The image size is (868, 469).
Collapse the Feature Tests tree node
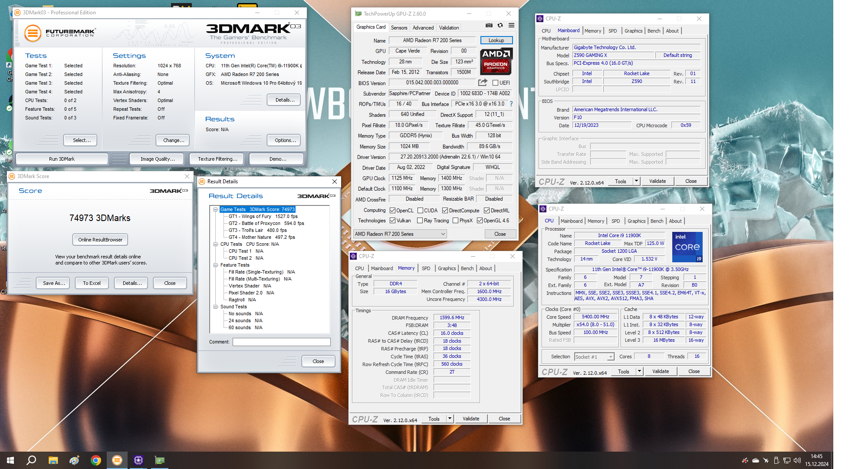click(x=215, y=265)
